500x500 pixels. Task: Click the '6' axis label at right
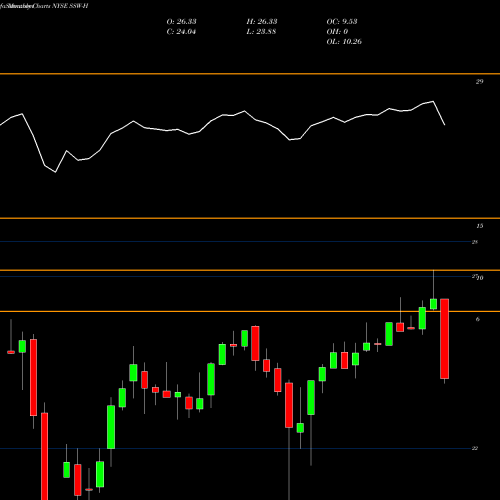(478, 319)
